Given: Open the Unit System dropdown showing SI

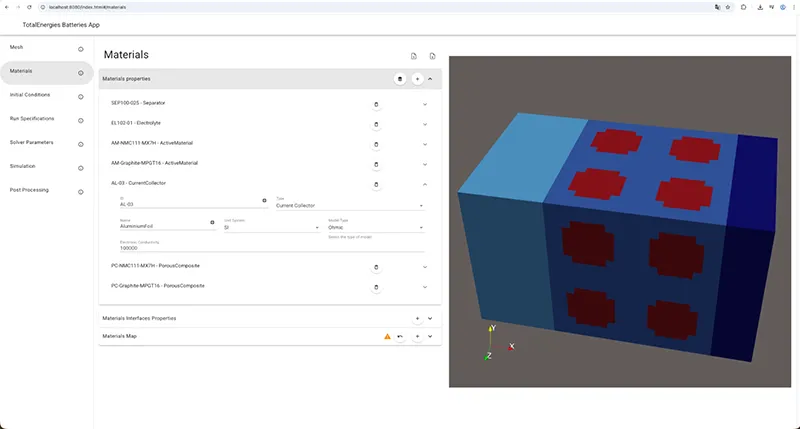Looking at the screenshot, I should [271, 227].
